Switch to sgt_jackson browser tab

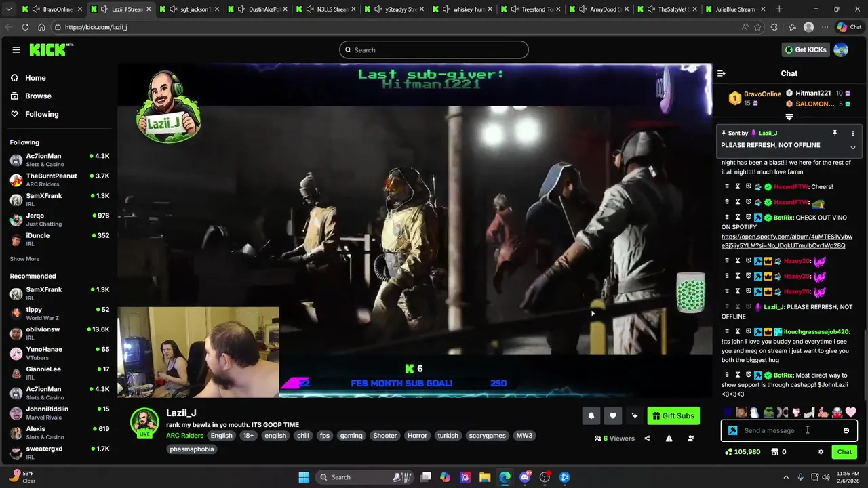click(189, 9)
